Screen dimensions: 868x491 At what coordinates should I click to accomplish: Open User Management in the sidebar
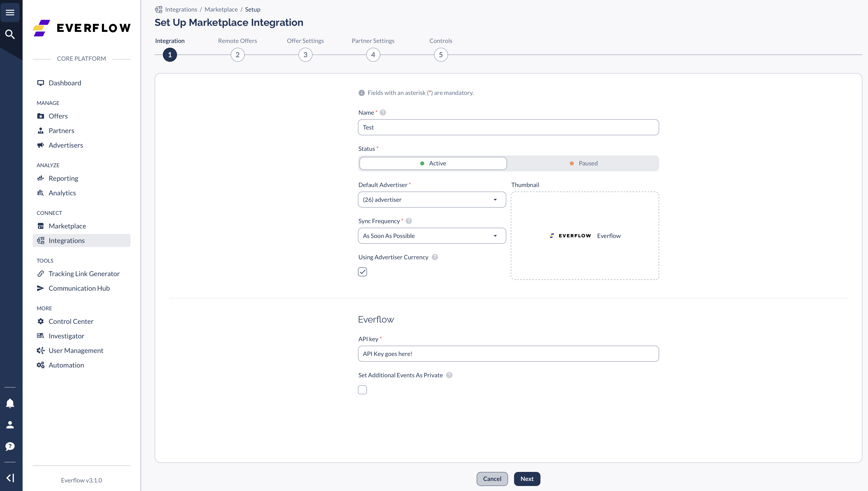tap(82, 350)
